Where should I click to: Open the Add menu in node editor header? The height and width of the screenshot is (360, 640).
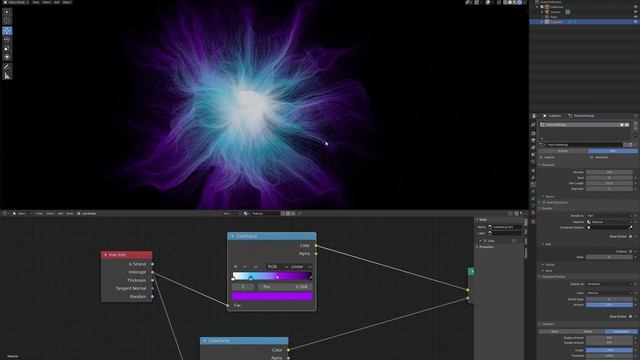60,213
